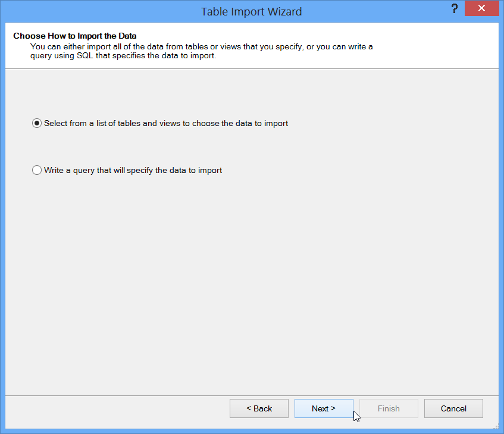Click the Table Import Wizard title bar
Image resolution: width=504 pixels, height=434 pixels.
[252, 11]
